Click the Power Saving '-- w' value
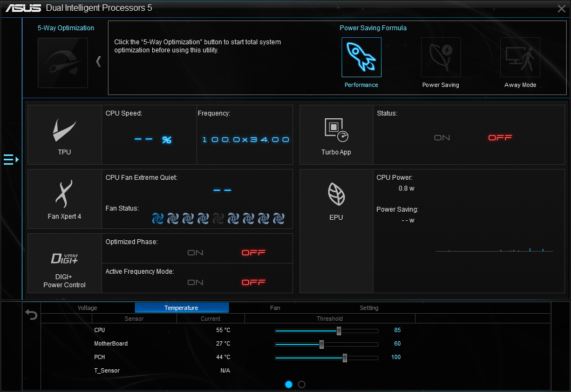The width and height of the screenshot is (571, 392). tap(408, 220)
